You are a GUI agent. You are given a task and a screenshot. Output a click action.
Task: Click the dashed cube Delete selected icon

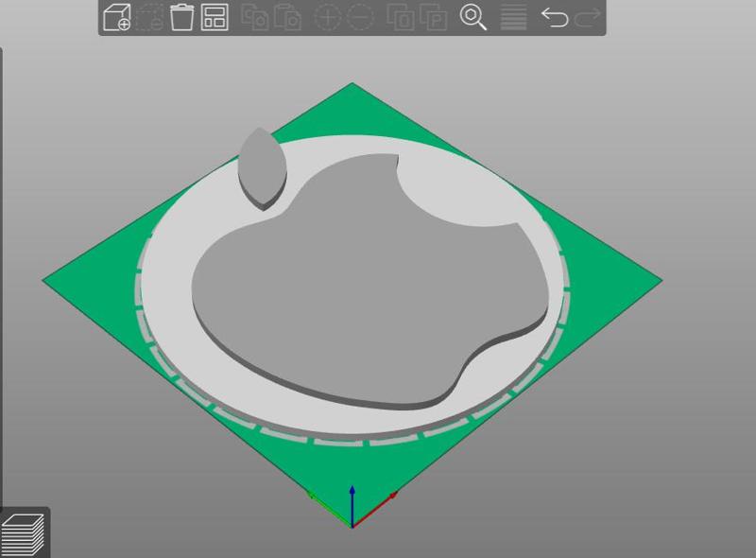149,17
